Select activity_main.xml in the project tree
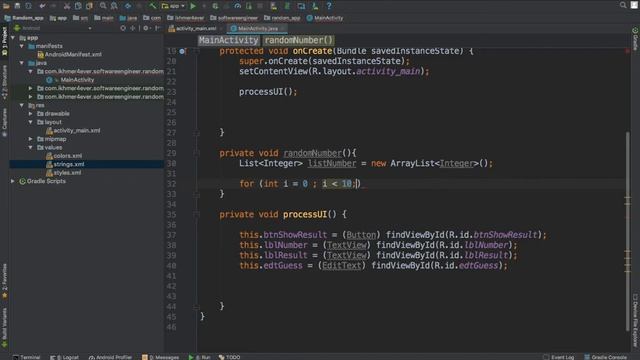This screenshot has height=360, width=640. pos(73,131)
